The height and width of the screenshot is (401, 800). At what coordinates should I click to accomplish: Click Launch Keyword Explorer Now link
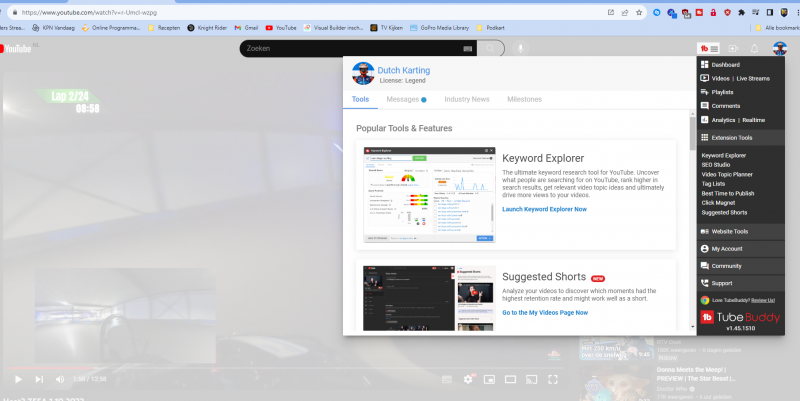click(x=544, y=209)
